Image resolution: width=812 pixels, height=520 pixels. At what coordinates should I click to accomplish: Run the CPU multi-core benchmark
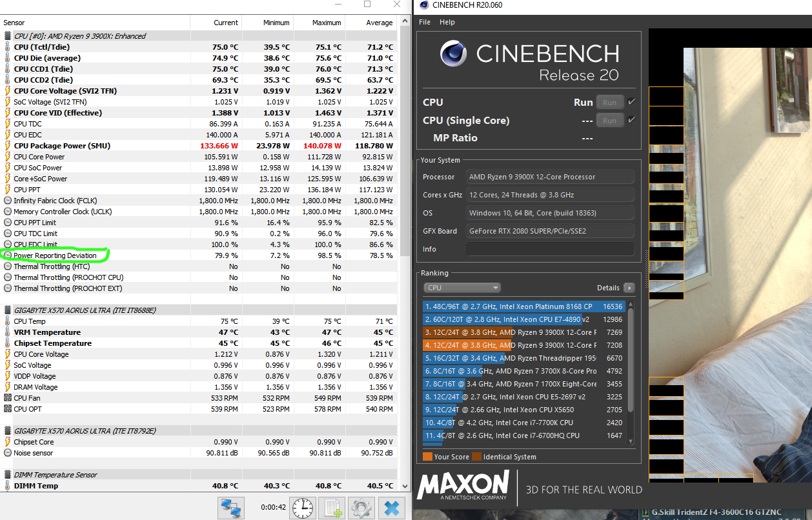(609, 102)
